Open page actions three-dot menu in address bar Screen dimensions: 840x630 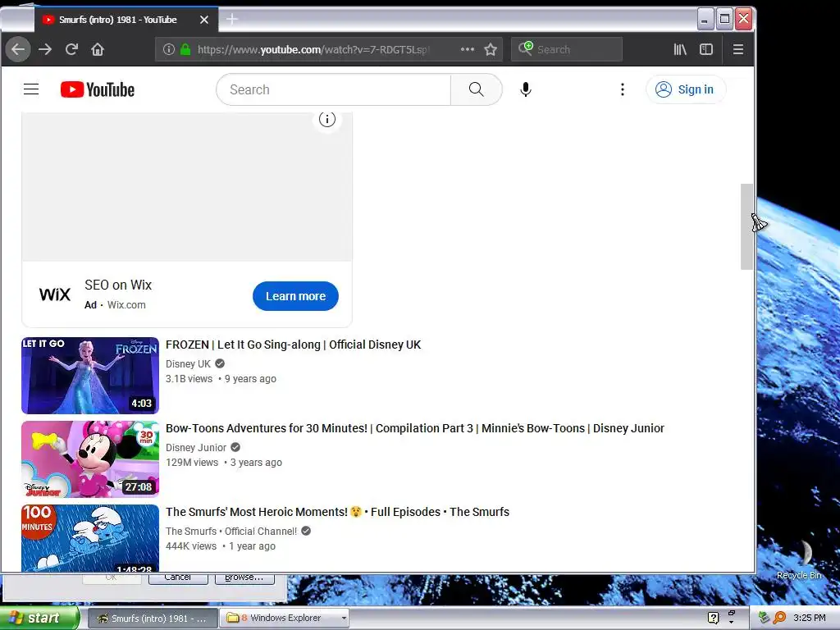(467, 49)
